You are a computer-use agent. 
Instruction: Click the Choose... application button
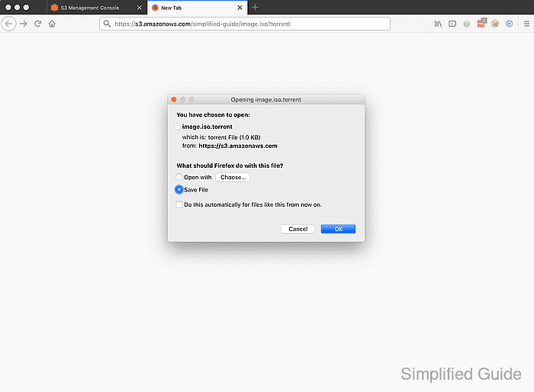(x=233, y=177)
